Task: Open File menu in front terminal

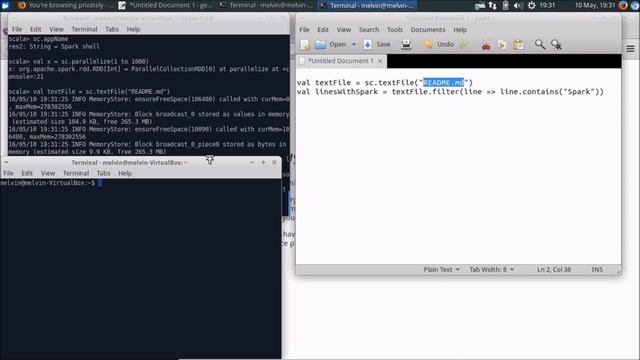Action: (x=8, y=173)
